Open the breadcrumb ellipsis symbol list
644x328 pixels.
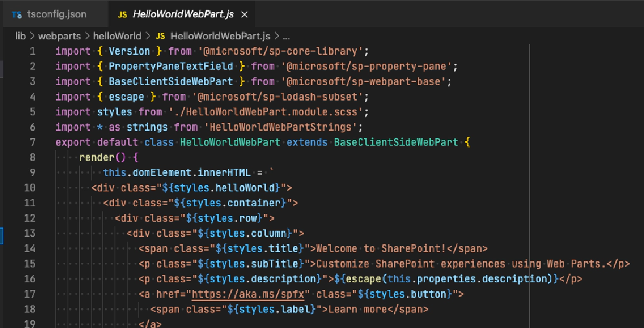[x=287, y=36]
